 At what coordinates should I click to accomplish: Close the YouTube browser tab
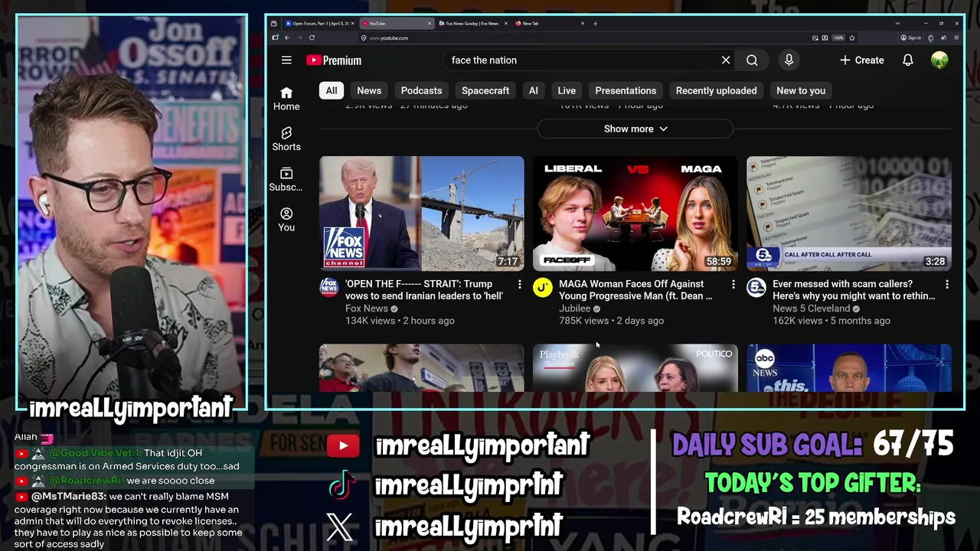(x=430, y=24)
